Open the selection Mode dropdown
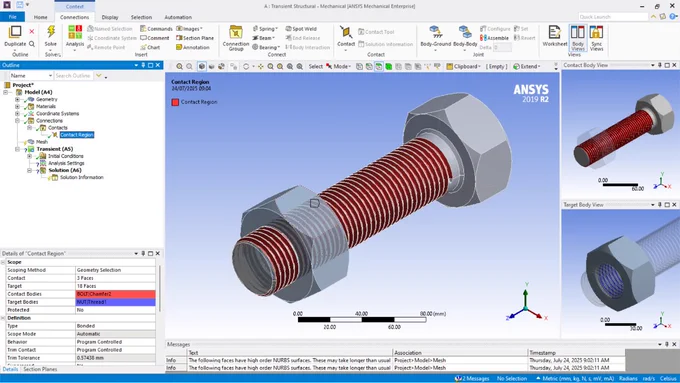 338,66
